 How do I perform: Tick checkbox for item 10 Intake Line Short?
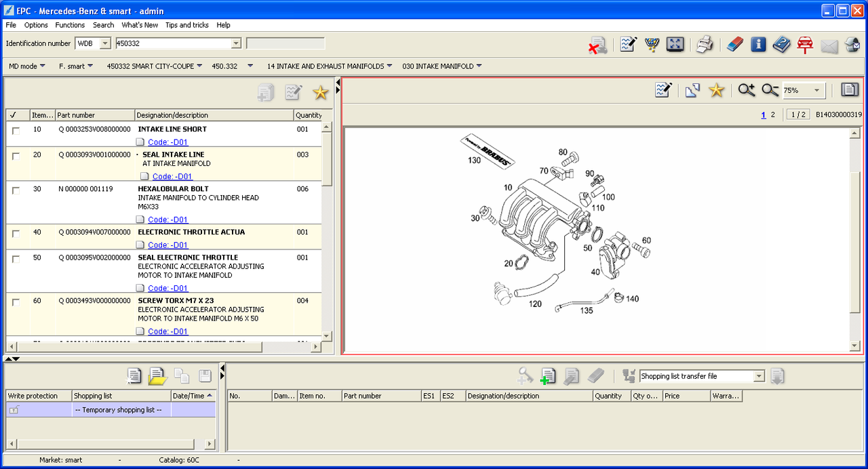pyautogui.click(x=16, y=131)
